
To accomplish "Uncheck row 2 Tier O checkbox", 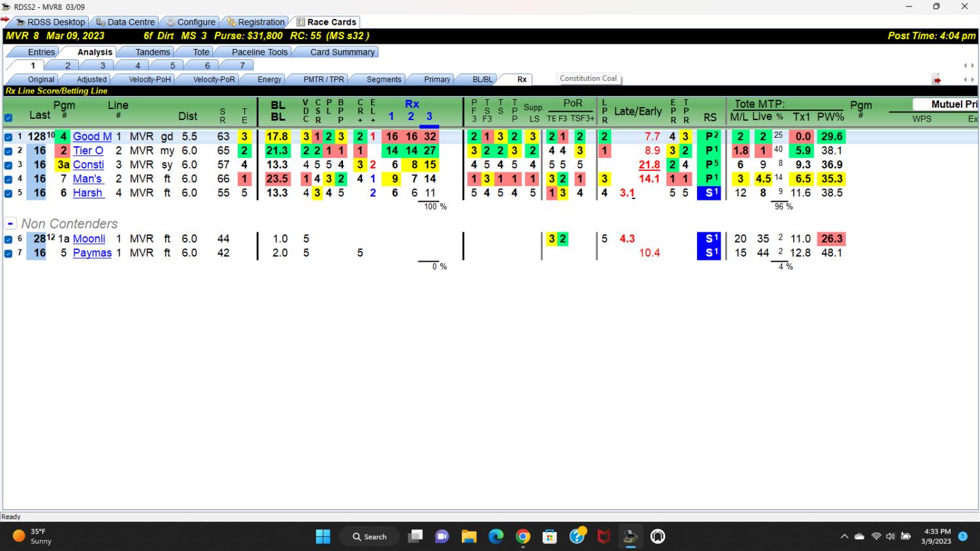I will (x=8, y=151).
